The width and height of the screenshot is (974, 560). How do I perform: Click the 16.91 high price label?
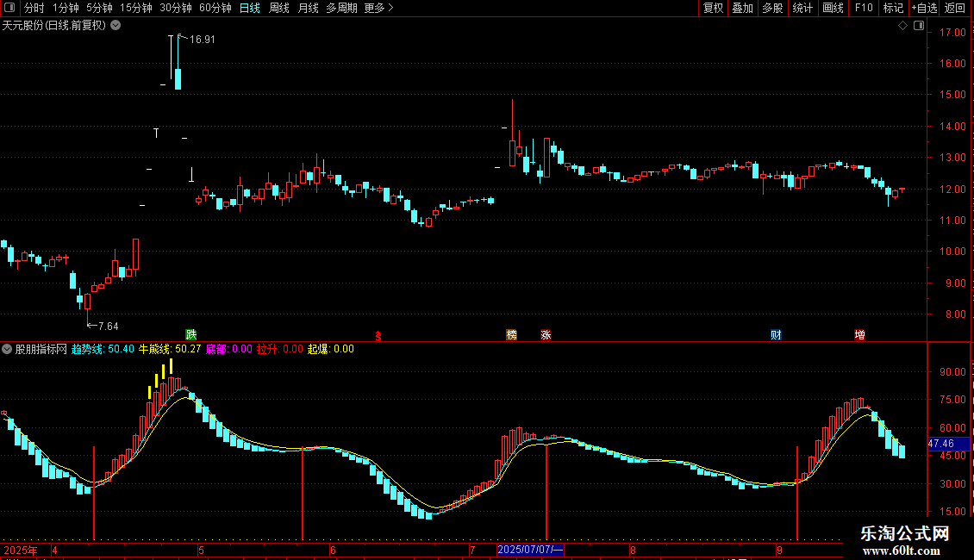tap(202, 39)
